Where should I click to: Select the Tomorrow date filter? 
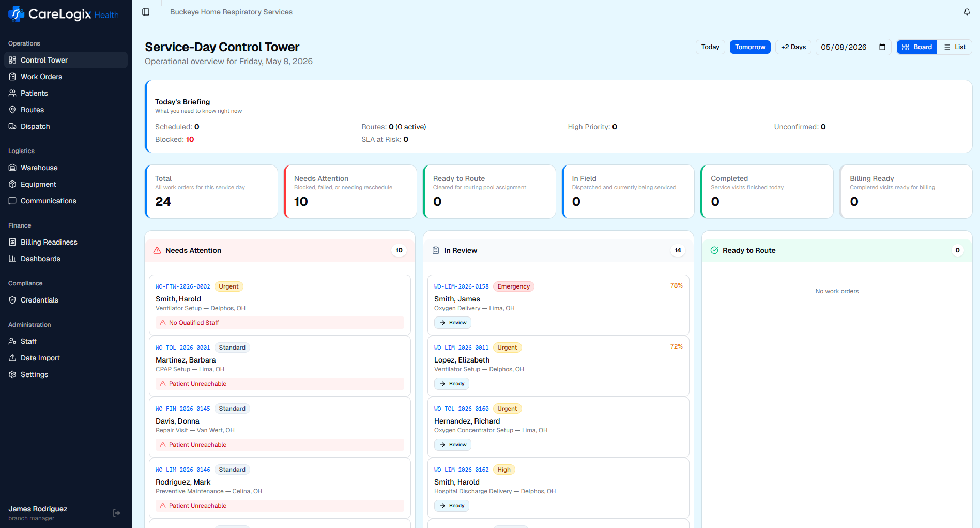(x=750, y=47)
